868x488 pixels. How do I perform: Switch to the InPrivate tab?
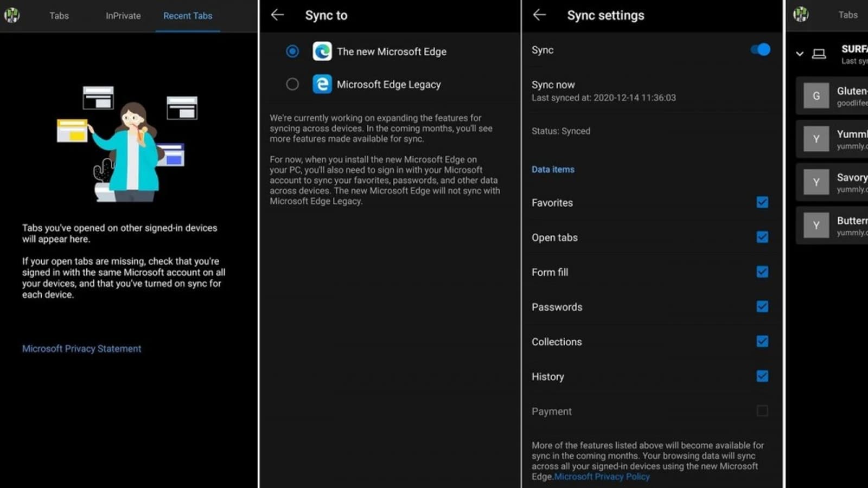click(x=123, y=16)
